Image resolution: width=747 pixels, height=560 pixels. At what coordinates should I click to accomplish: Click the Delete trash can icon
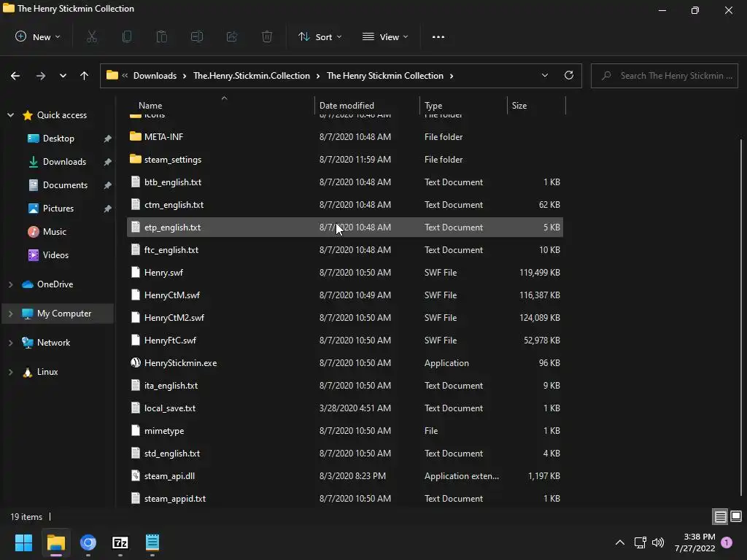pos(267,36)
